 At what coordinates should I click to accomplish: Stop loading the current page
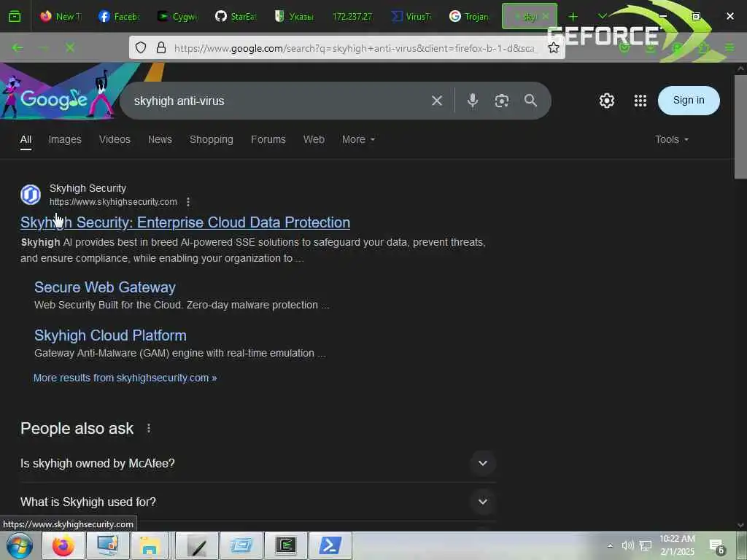click(70, 47)
